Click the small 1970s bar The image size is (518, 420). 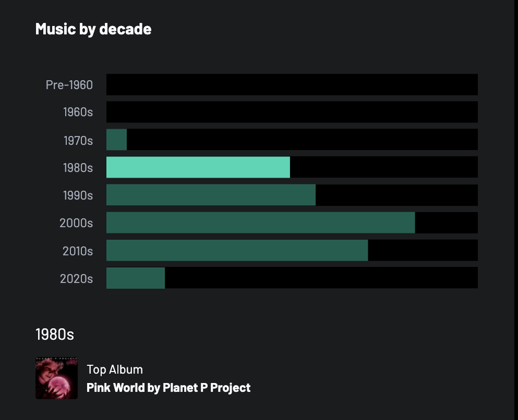pos(116,140)
